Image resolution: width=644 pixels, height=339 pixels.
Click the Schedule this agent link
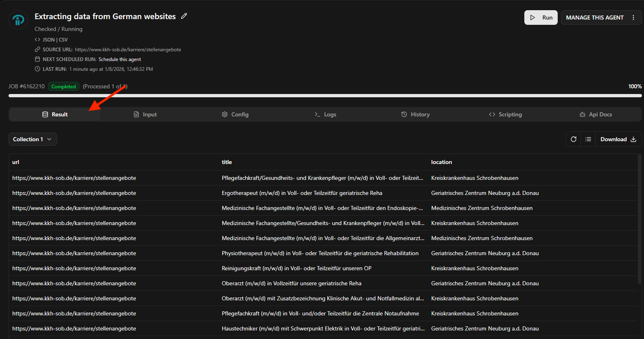120,59
